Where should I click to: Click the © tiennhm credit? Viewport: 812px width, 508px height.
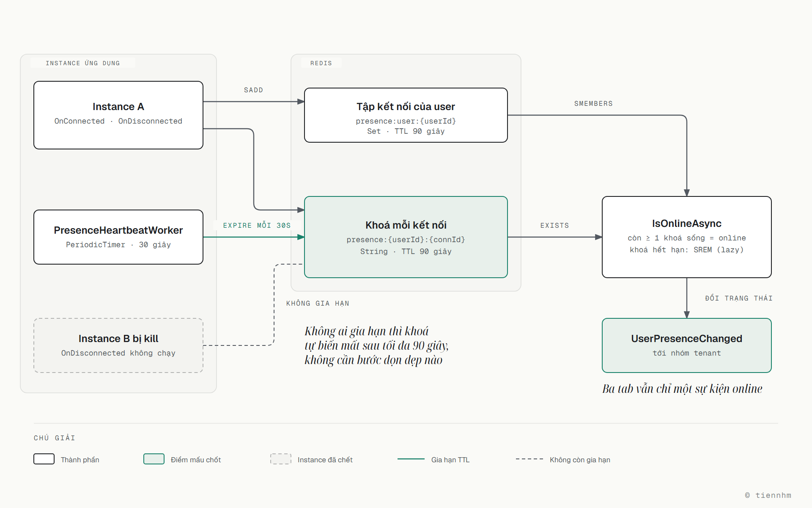[768, 495]
